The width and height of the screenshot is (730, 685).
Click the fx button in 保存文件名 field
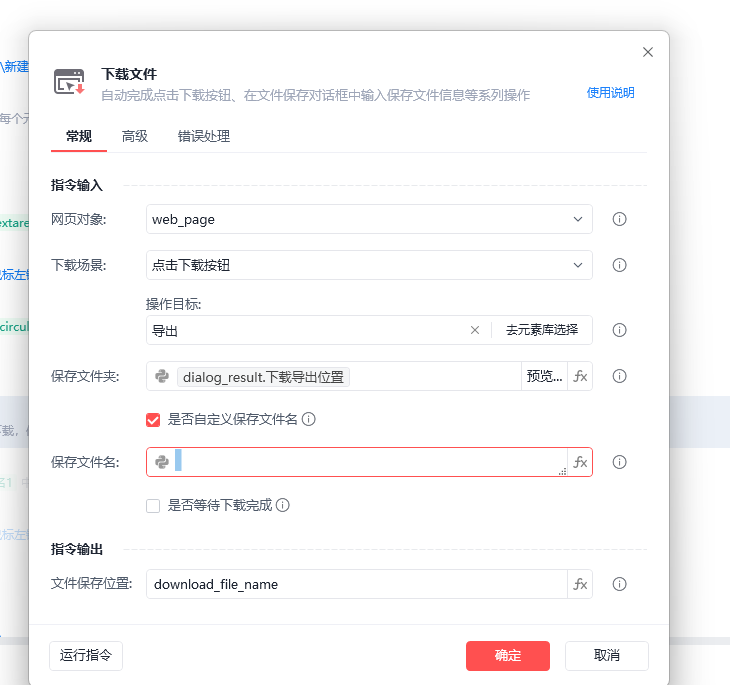(580, 462)
